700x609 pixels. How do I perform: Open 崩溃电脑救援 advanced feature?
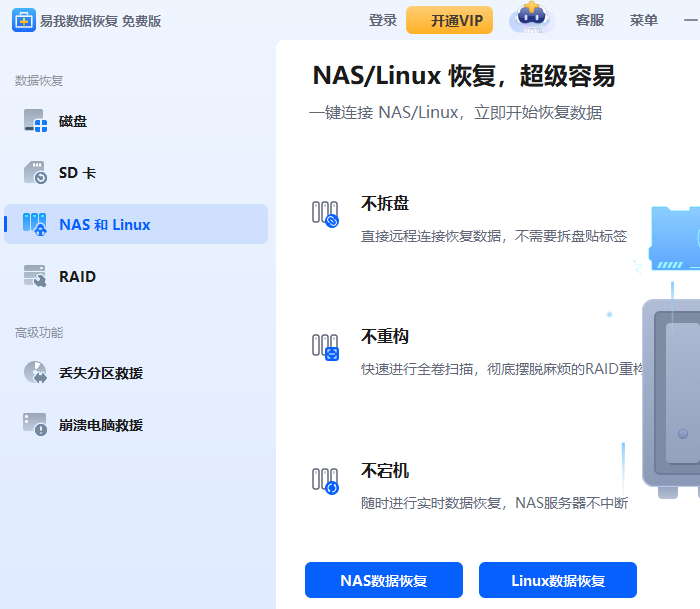coord(136,424)
